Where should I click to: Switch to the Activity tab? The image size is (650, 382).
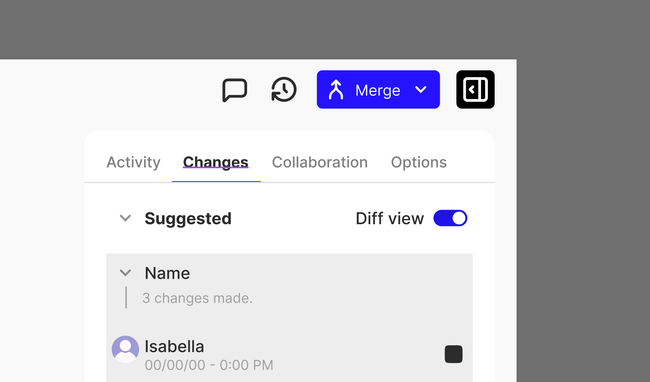133,162
